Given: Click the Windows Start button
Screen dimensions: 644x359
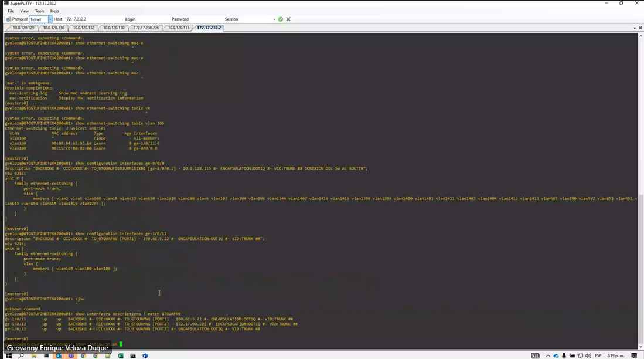Looking at the screenshot, I should pyautogui.click(x=8, y=355).
